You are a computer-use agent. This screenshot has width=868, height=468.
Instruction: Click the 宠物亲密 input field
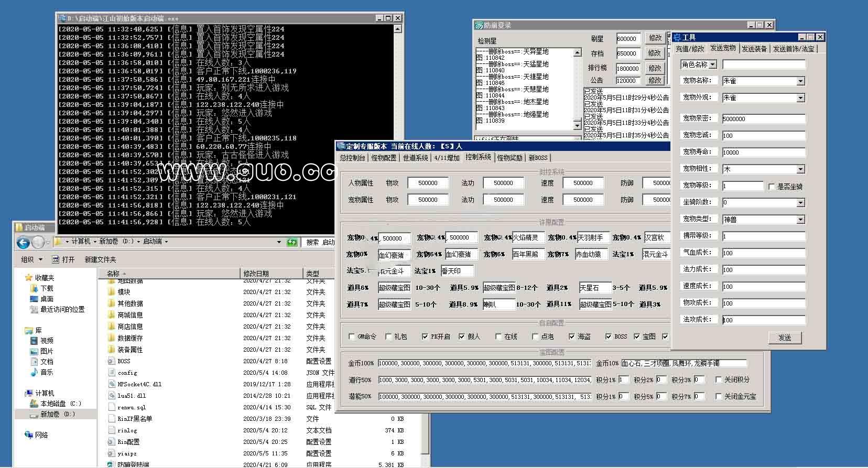(x=763, y=119)
